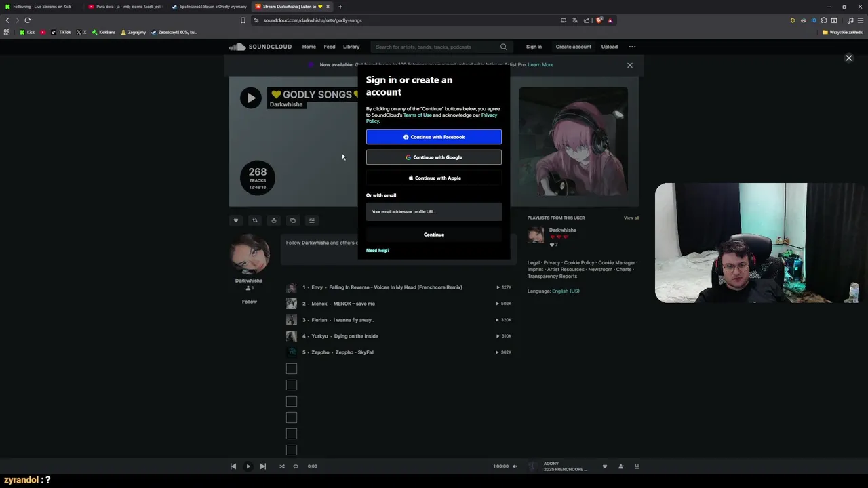Toggle repeat in the player bar
The width and height of the screenshot is (868, 488).
point(296,466)
